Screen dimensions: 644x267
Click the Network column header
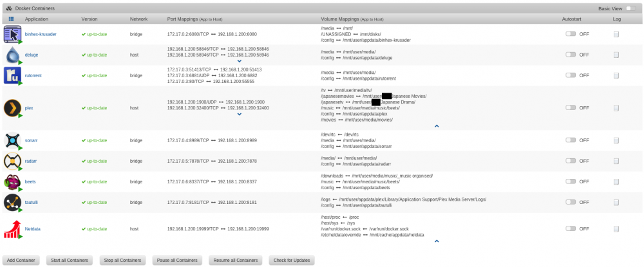click(138, 19)
